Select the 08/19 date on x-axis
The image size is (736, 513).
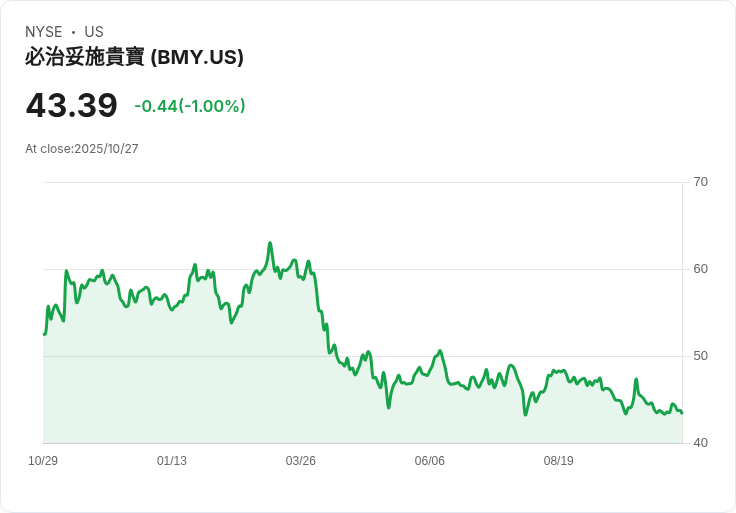point(558,461)
